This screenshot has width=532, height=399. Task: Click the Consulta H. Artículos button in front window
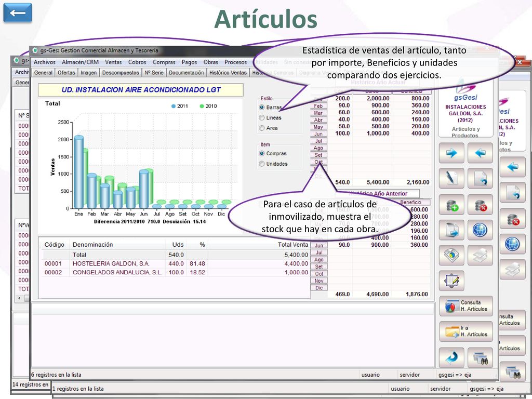coord(466,306)
